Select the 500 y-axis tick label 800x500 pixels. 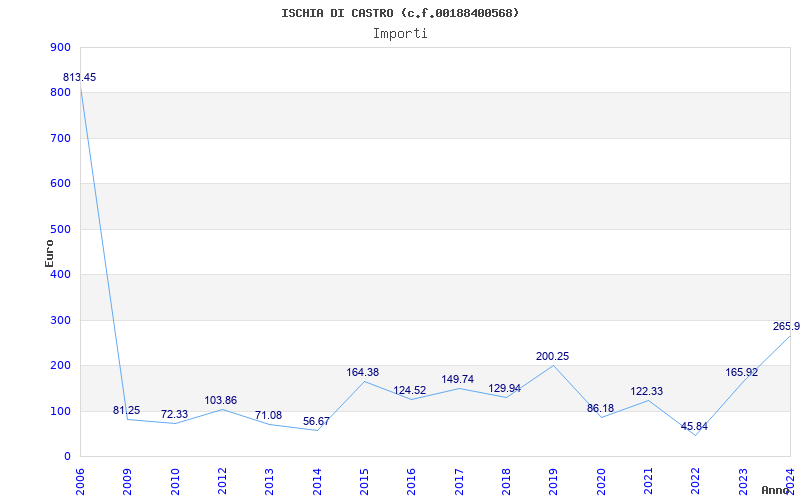(x=61, y=229)
